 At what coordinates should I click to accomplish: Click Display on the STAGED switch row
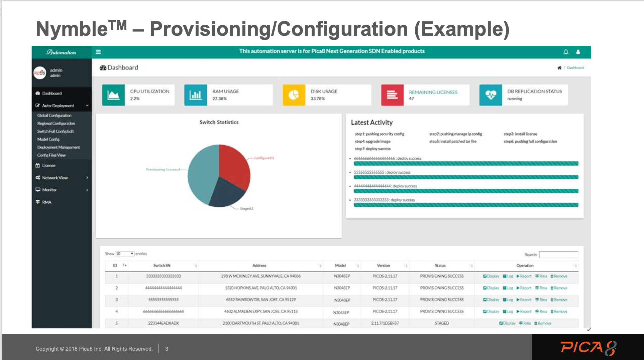tap(507, 323)
